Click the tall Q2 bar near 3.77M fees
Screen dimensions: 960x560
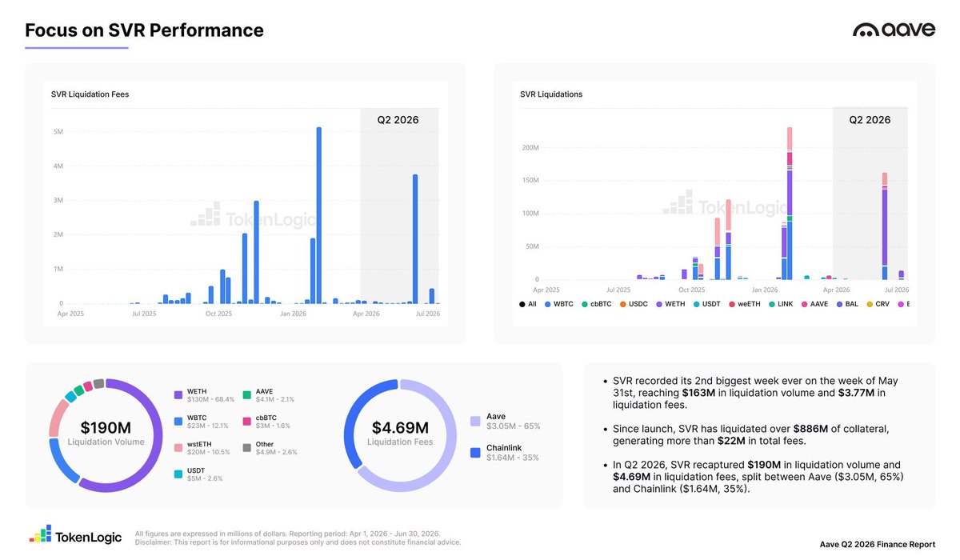415,239
